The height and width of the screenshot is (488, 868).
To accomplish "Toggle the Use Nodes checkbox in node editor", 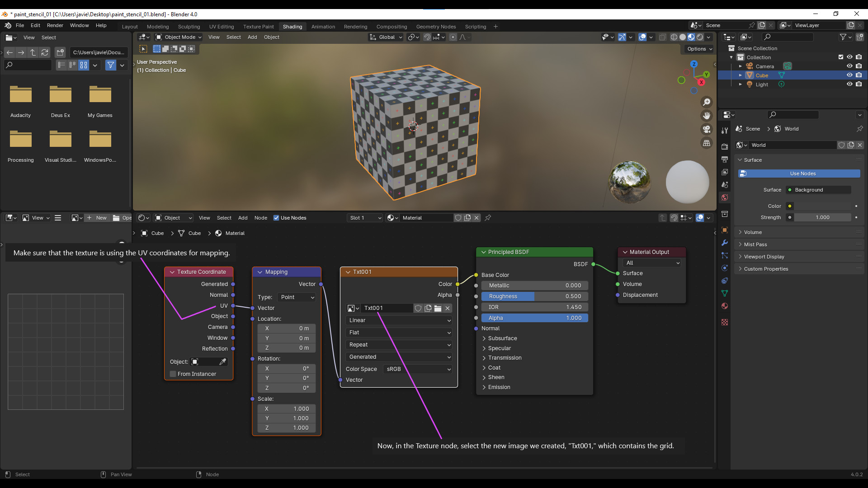I will point(276,218).
